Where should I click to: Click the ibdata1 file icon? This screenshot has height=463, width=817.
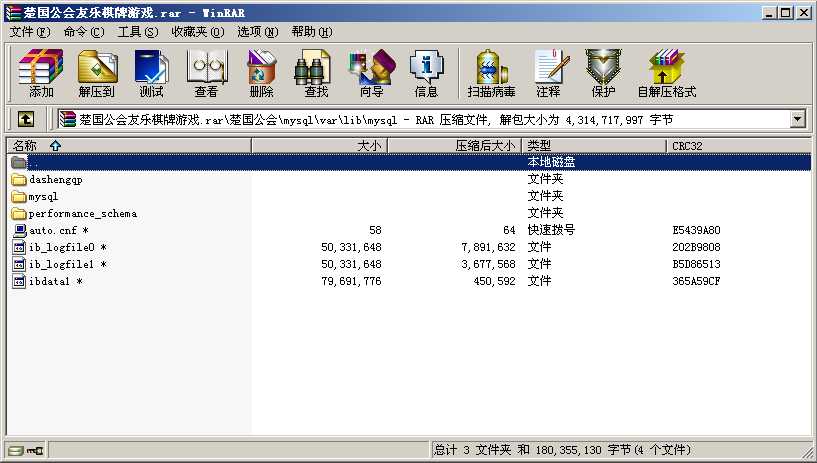pyautogui.click(x=19, y=281)
